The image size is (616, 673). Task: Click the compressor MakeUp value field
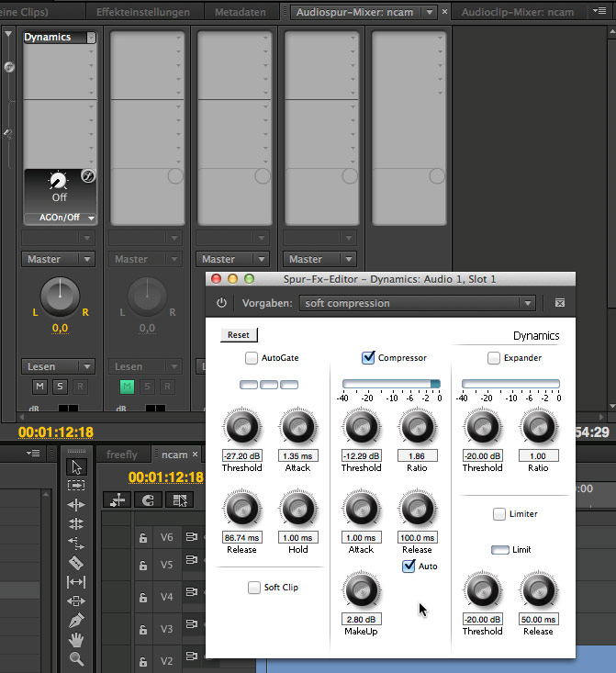pos(361,620)
